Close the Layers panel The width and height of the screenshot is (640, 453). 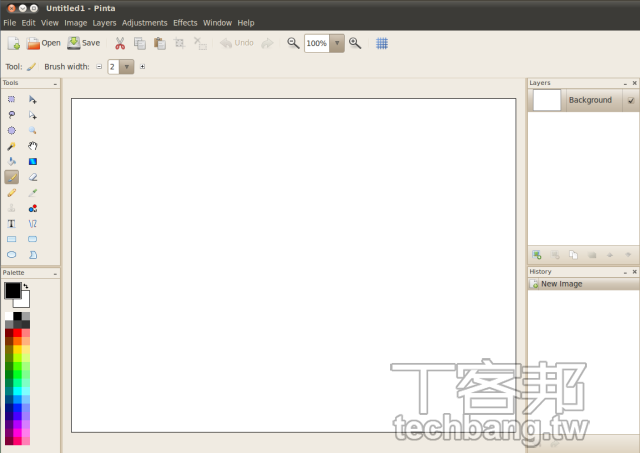[635, 83]
